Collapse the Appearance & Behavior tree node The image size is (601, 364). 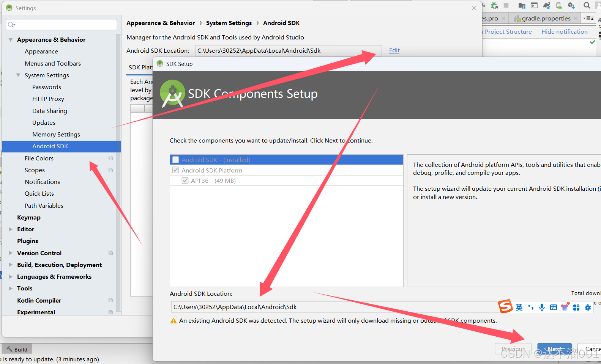tap(11, 39)
